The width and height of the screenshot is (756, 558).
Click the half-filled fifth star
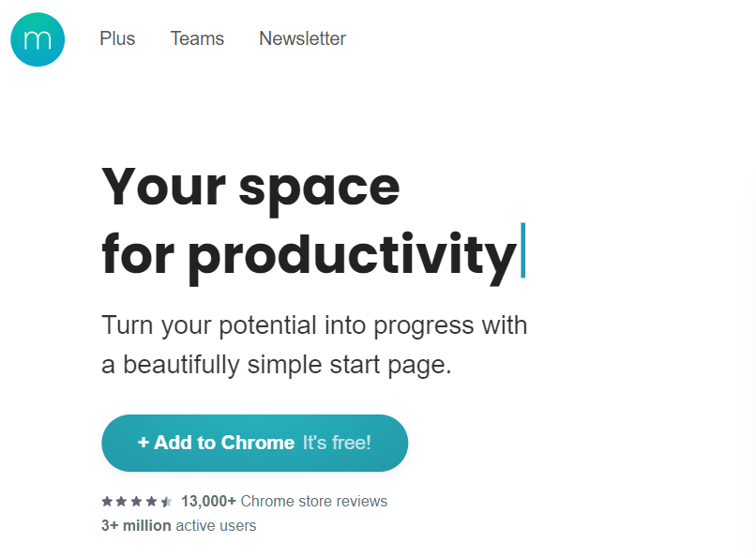[x=166, y=502]
